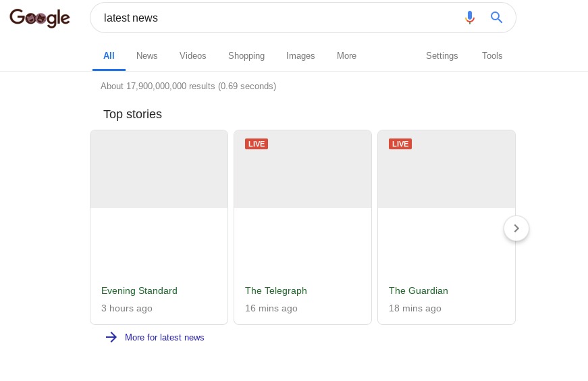Open the search Tools options
The width and height of the screenshot is (588, 381).
click(492, 56)
